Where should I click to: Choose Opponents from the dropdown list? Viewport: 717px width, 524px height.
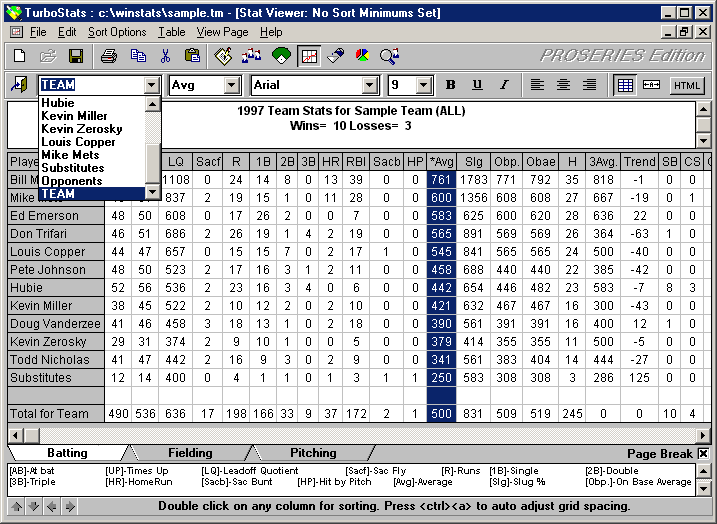tap(92, 181)
